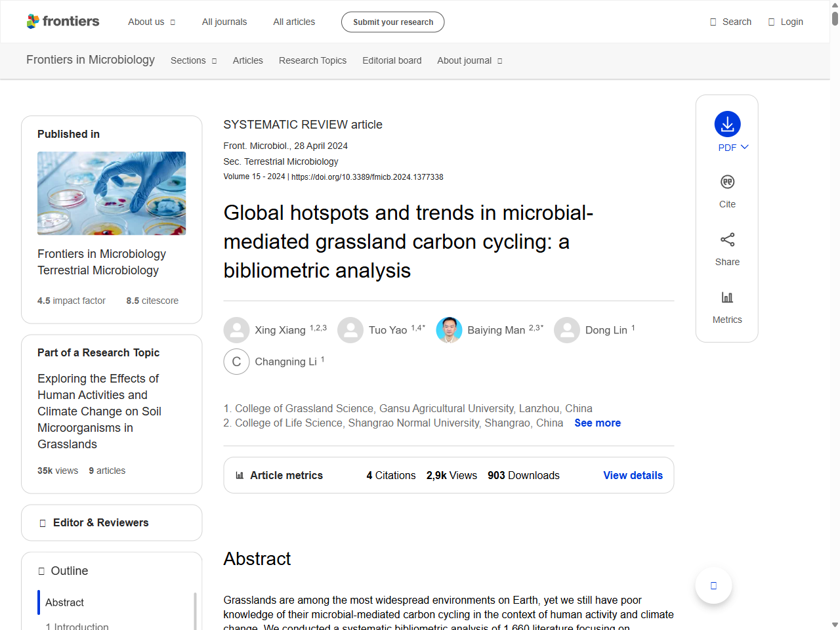Open the About journal dropdown
Screen dimensions: 840x630
(470, 60)
